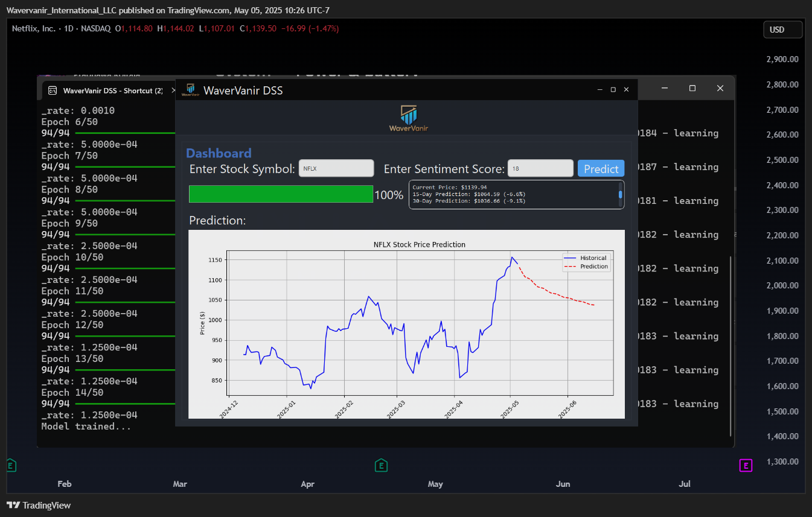Click the green earnings marker near April
This screenshot has width=812, height=517.
pyautogui.click(x=381, y=465)
